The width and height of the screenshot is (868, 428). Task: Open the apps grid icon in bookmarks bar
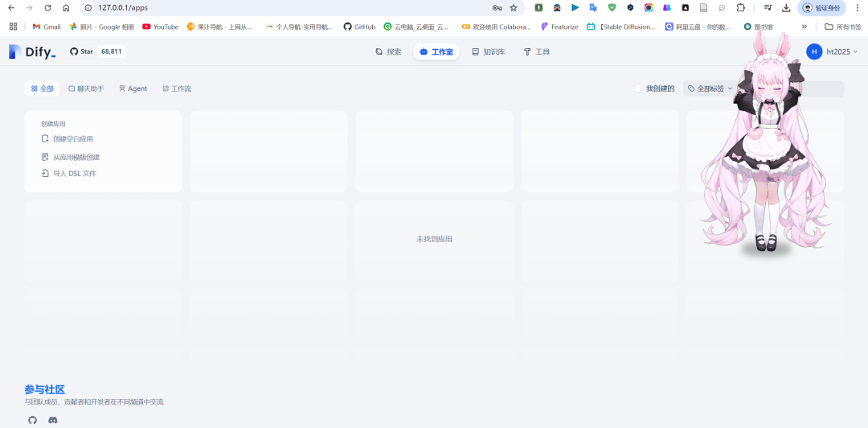14,27
